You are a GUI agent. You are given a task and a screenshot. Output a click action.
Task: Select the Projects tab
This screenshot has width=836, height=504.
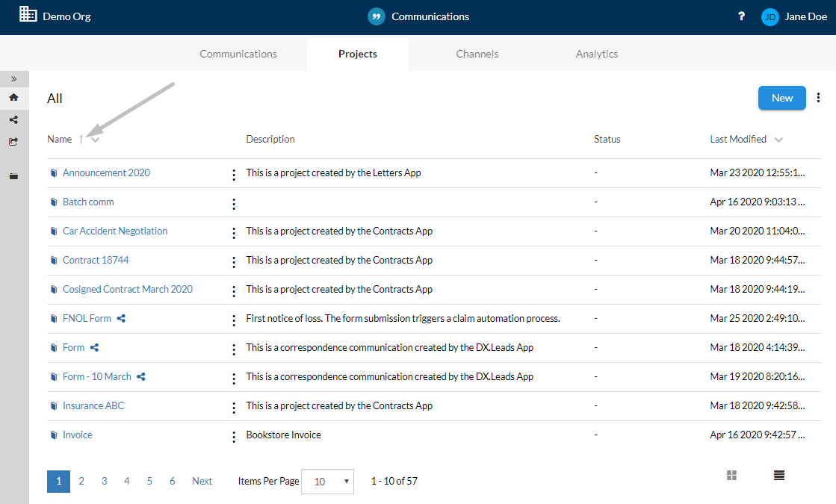358,54
